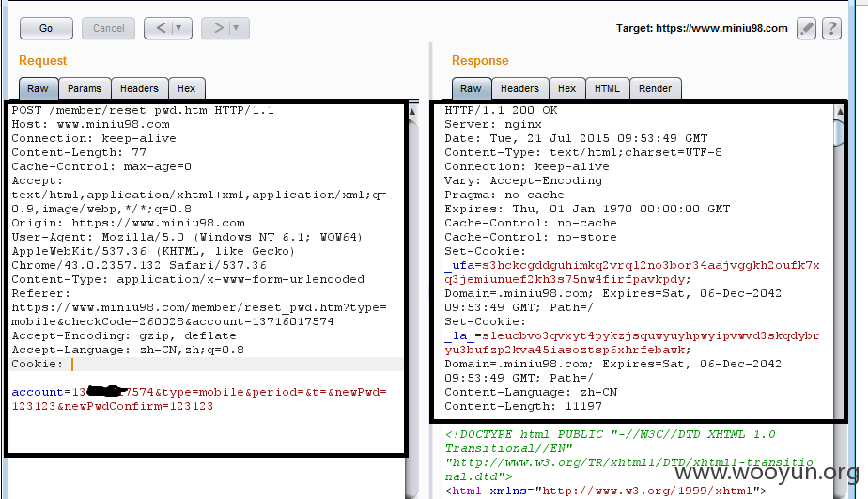Viewport: 868px width, 499px height.
Task: Click the 'Vary: Accept-Encoding' response line
Action: click(523, 181)
